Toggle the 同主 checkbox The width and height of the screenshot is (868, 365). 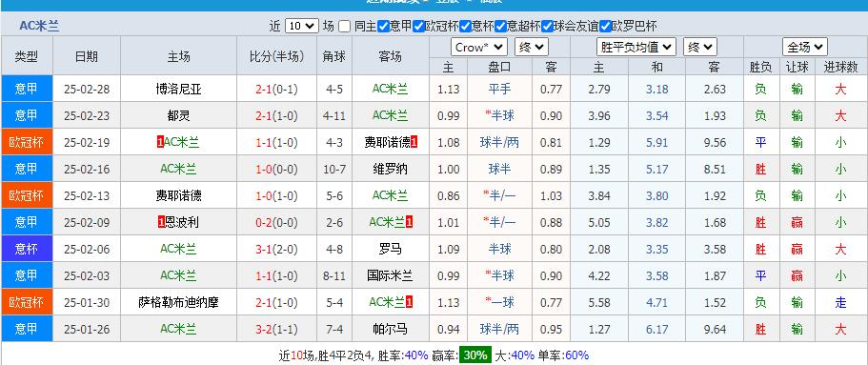[x=344, y=26]
